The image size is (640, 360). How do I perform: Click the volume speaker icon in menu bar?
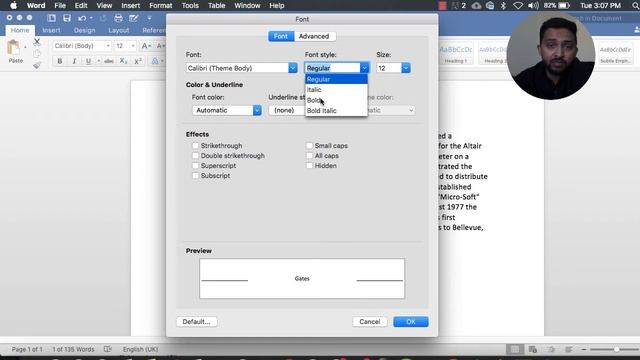(533, 6)
